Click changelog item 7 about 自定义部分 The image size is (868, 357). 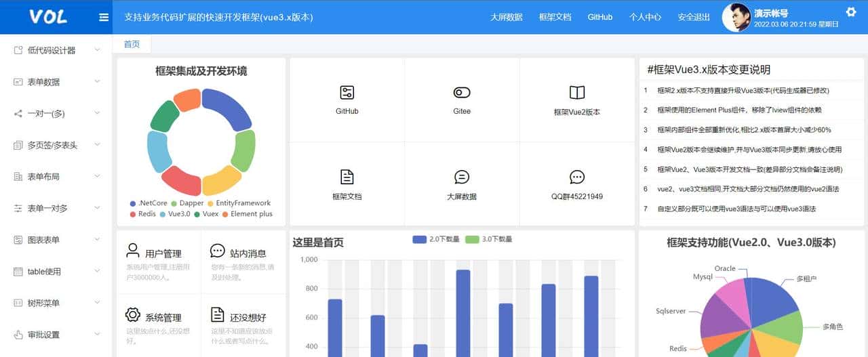pos(751,209)
